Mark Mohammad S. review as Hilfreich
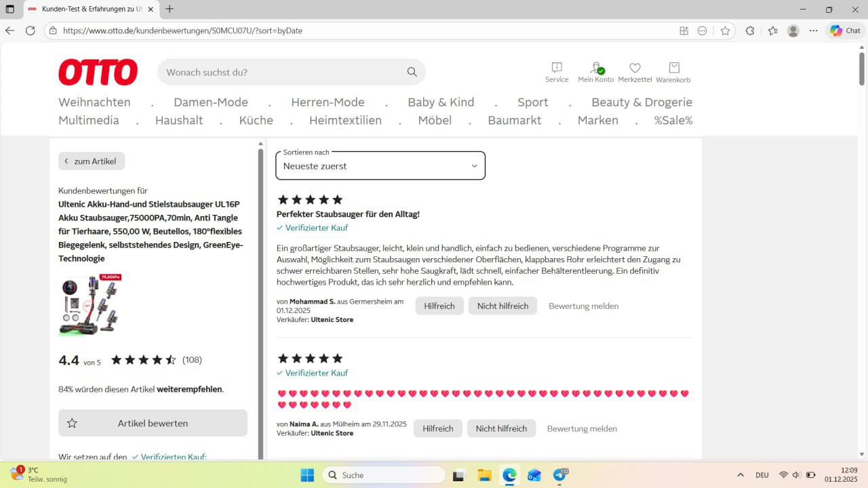Image resolution: width=868 pixels, height=488 pixels. (x=439, y=306)
